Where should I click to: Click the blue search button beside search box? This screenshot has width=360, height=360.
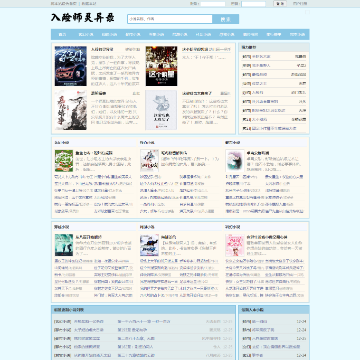click(226, 19)
